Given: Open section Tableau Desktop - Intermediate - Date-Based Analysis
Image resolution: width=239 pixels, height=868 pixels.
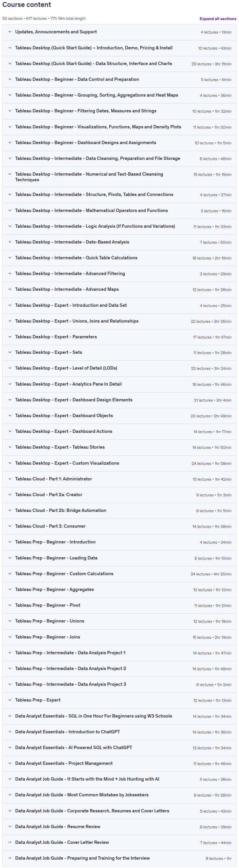Looking at the screenshot, I should [x=119, y=242].
